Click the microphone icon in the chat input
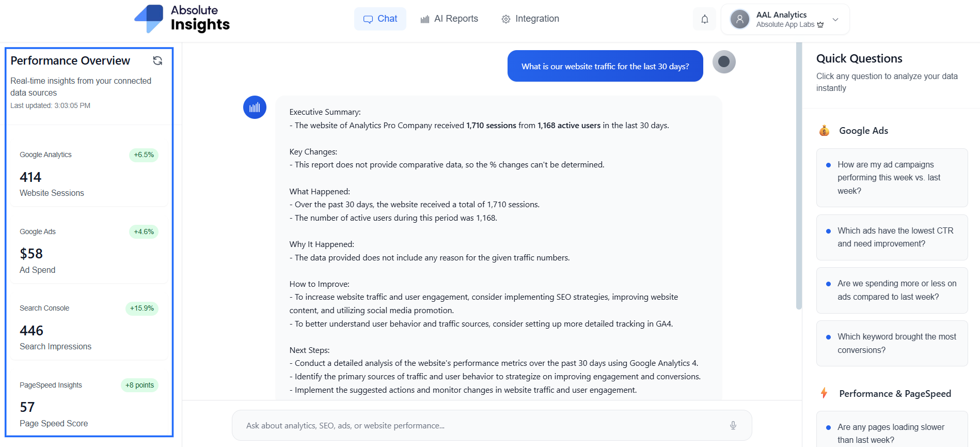Screen dimensions: 980x447 point(733,425)
